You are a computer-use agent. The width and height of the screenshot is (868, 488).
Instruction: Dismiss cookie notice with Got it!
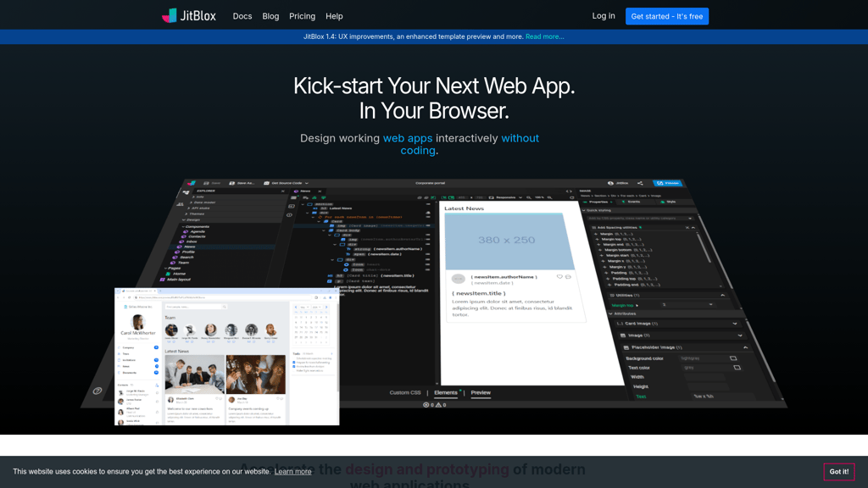pyautogui.click(x=838, y=471)
